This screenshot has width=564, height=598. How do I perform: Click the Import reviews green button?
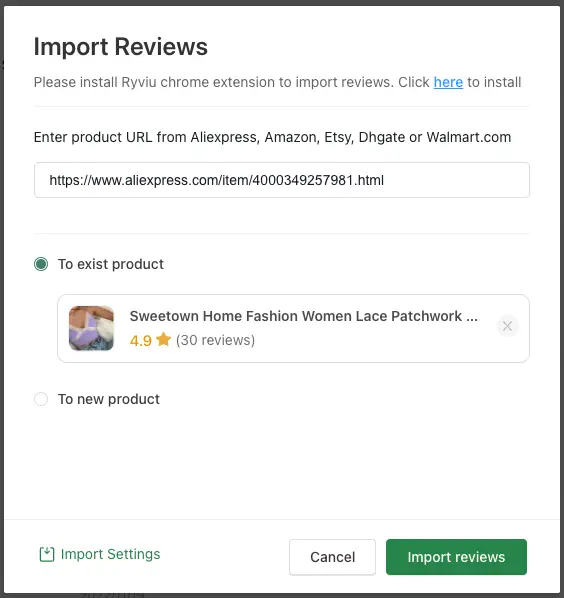pyautogui.click(x=456, y=557)
